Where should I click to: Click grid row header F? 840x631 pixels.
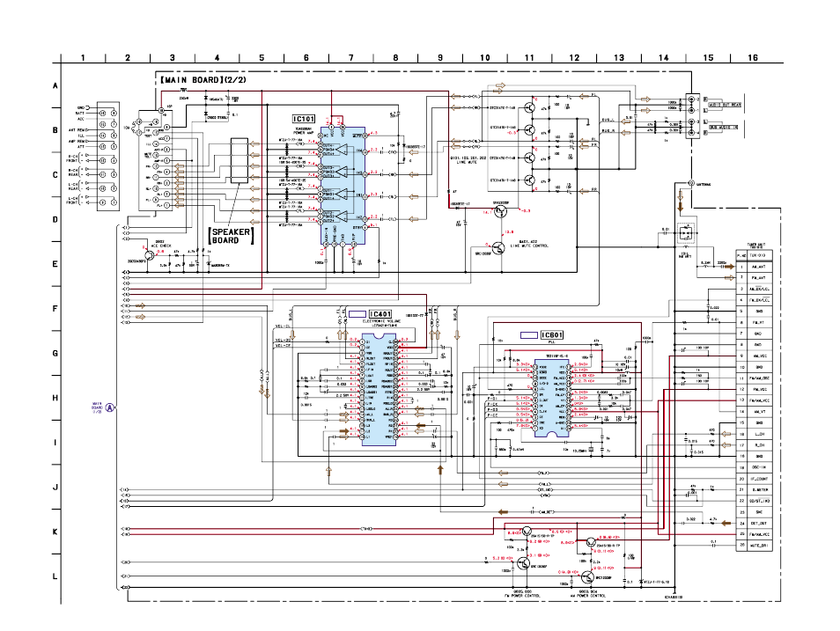click(x=55, y=309)
